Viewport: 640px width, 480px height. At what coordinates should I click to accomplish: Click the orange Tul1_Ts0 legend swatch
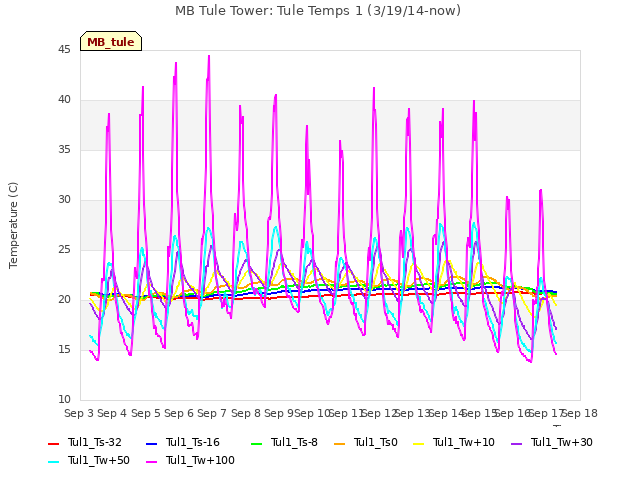click(340, 443)
